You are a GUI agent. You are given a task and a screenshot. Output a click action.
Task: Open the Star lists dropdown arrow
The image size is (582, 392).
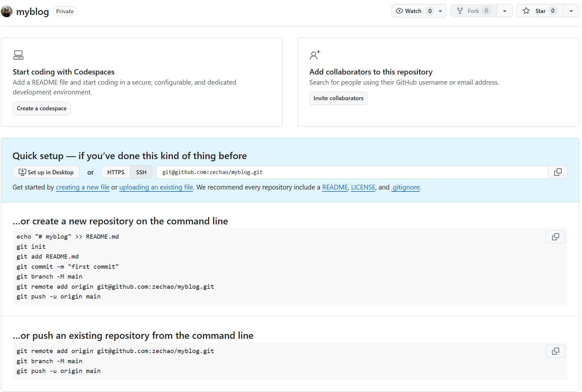click(571, 11)
